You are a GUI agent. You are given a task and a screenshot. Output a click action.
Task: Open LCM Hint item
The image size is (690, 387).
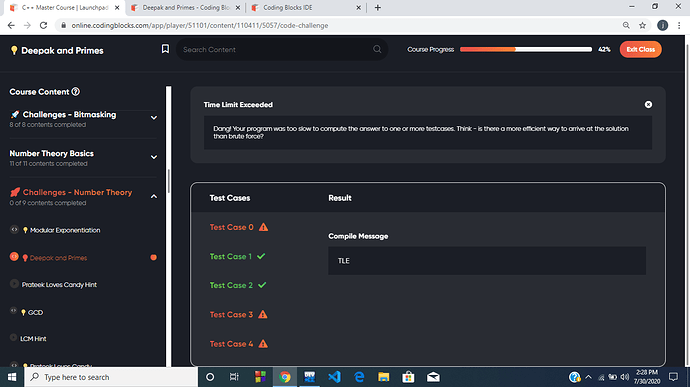[33, 339]
